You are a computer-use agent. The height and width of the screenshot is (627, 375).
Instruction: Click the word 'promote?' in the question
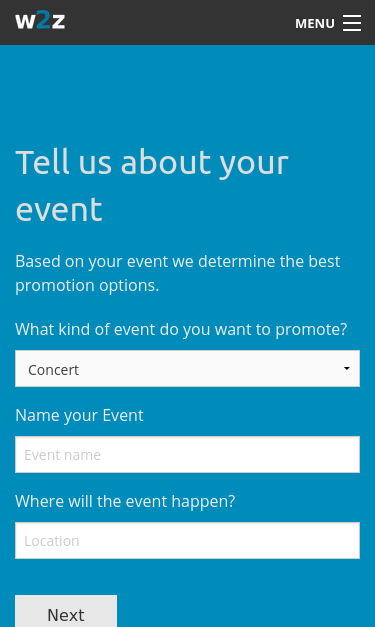[311, 329]
